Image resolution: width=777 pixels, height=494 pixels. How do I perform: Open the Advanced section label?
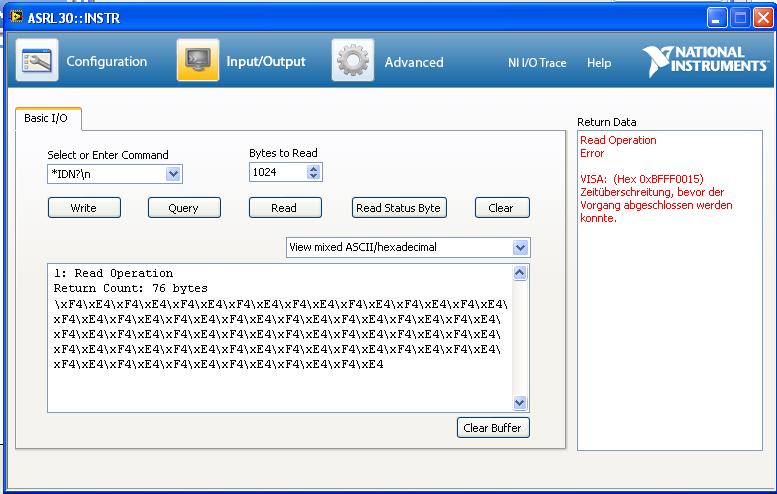click(x=414, y=62)
